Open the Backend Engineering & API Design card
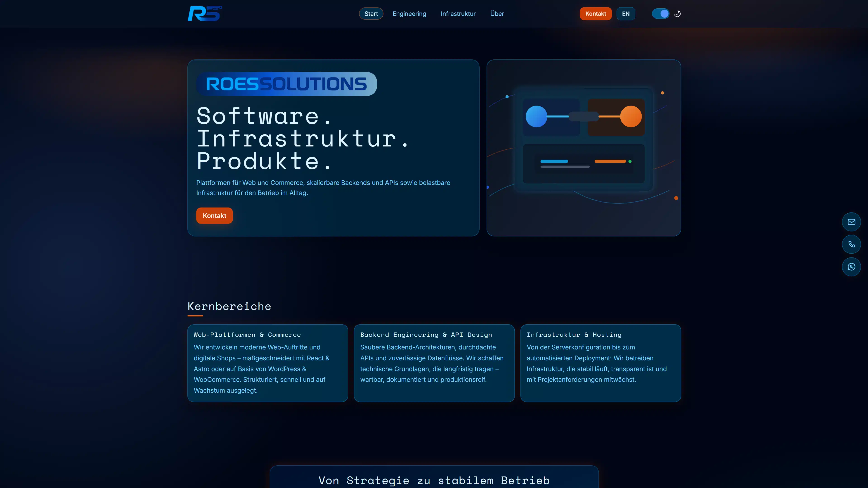 (x=434, y=363)
